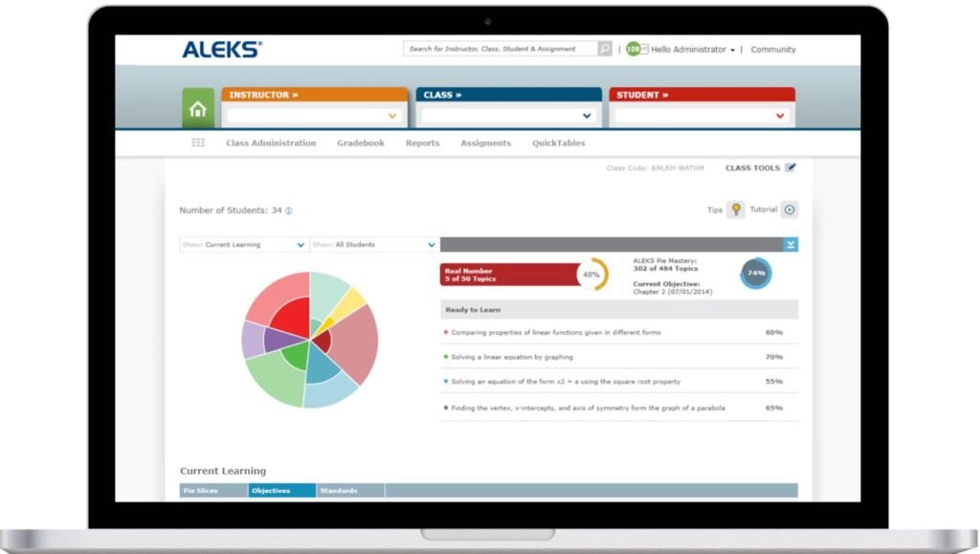This screenshot has height=554, width=980.
Task: Click the Real Number red progress bar
Action: click(x=511, y=275)
